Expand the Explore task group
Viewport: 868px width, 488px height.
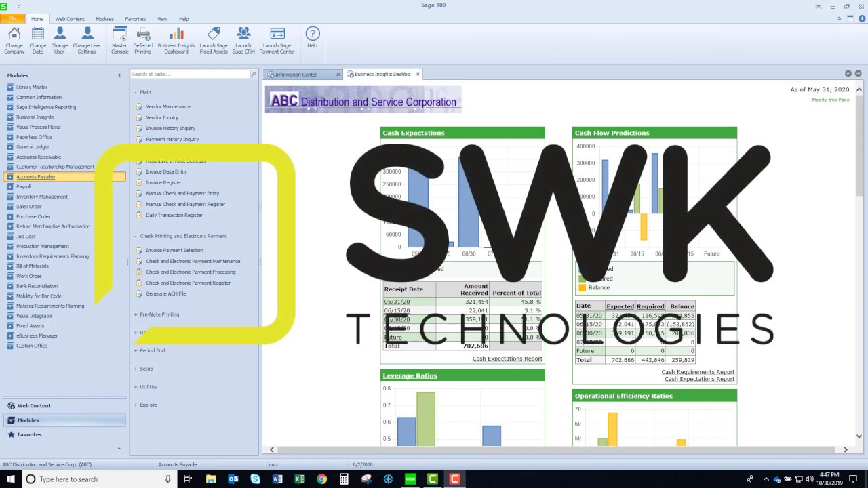(x=136, y=405)
